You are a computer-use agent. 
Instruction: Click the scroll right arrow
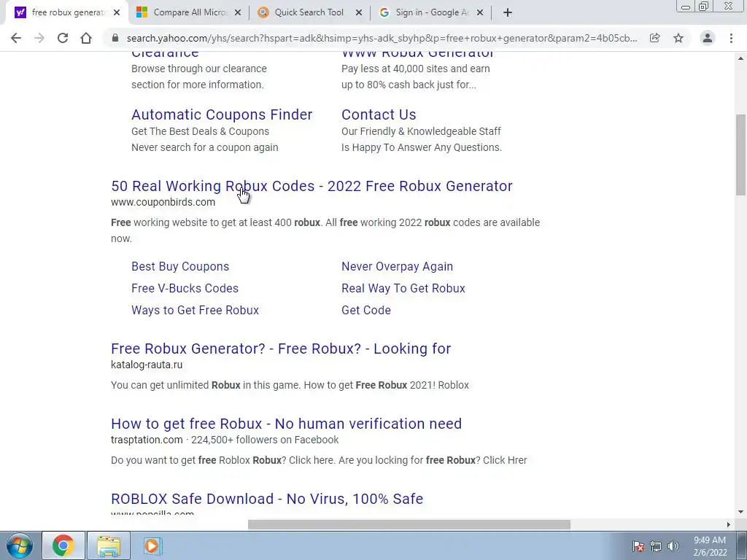[729, 525]
